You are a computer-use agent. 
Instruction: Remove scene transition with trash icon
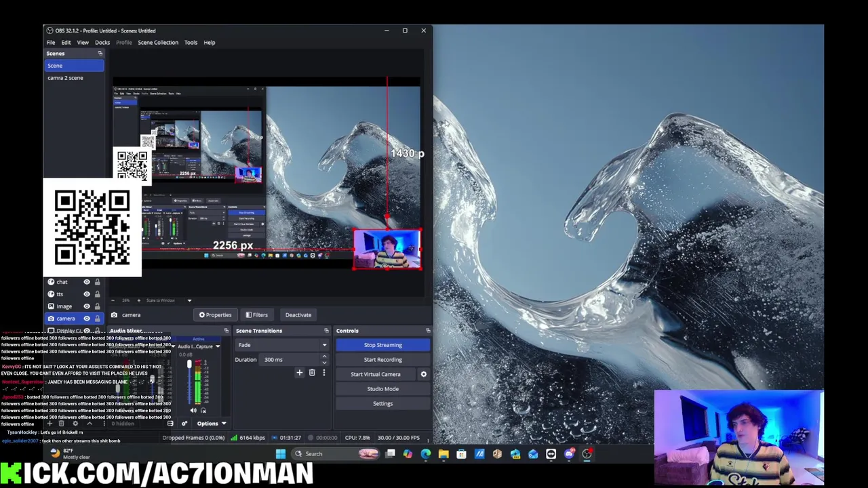(x=312, y=373)
